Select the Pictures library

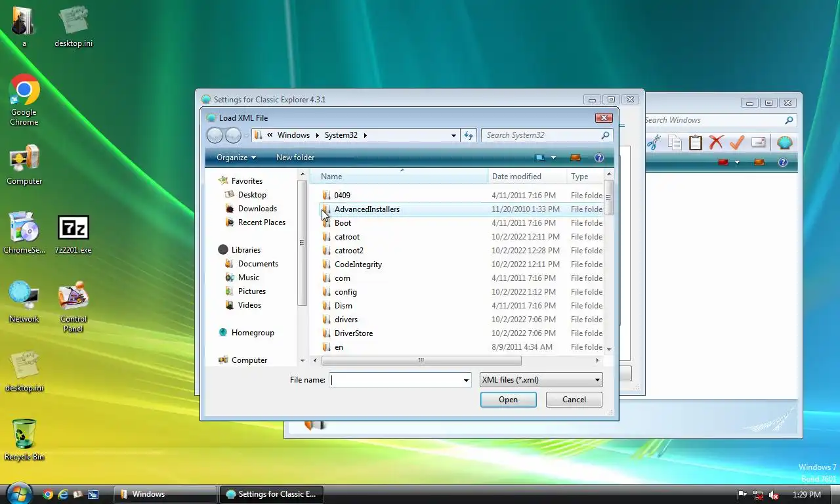click(x=252, y=291)
